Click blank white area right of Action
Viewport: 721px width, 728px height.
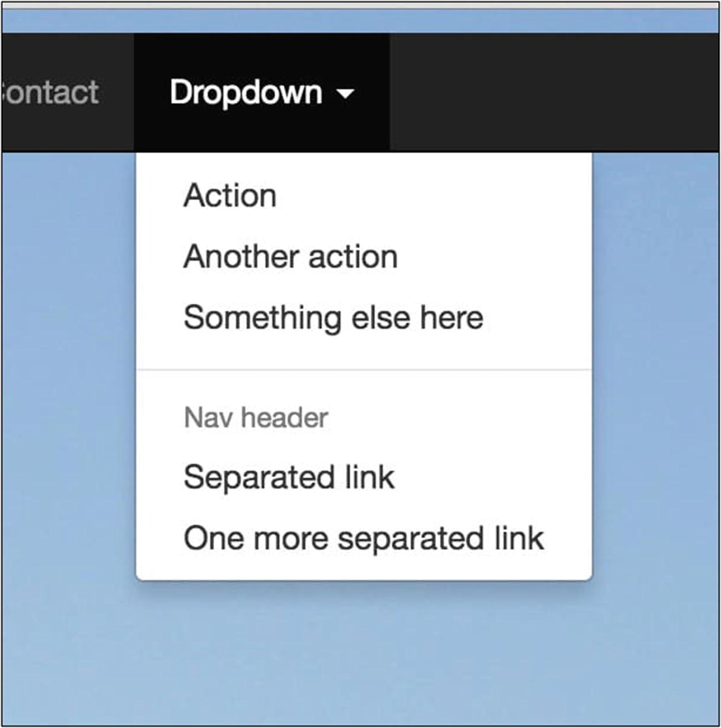(444, 196)
